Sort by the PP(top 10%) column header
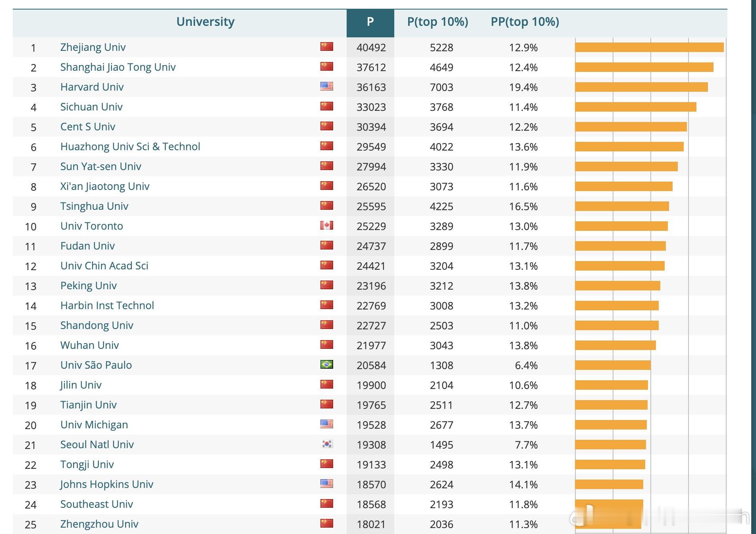Screen dimensions: 756x534 coord(525,22)
